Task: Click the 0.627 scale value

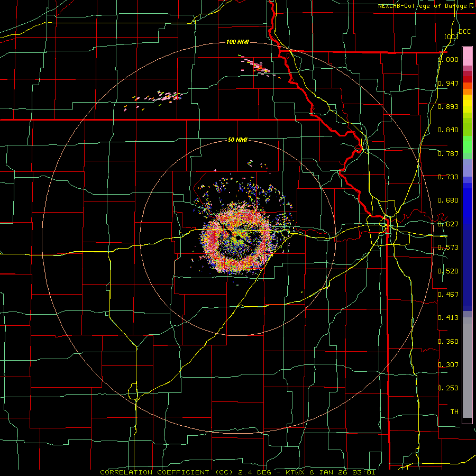Action: 448,224
